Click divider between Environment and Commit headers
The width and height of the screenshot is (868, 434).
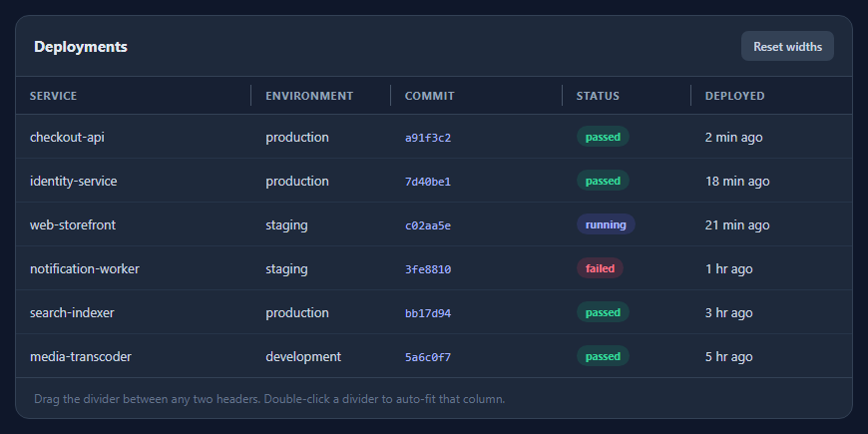point(391,95)
